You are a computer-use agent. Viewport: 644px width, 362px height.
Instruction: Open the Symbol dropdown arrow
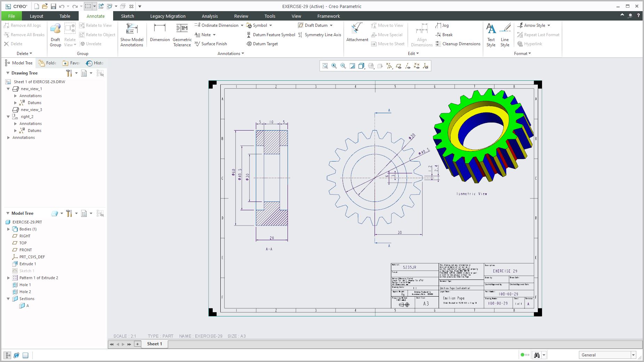[270, 25]
